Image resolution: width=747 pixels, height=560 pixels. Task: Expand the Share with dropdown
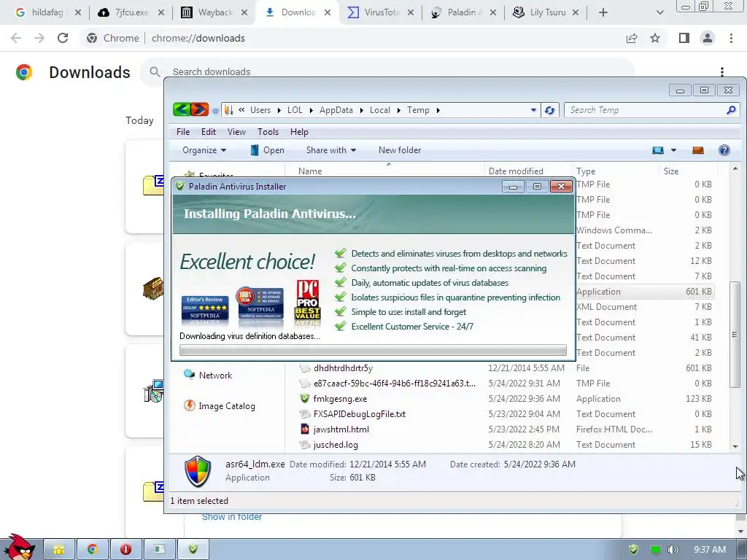click(331, 150)
